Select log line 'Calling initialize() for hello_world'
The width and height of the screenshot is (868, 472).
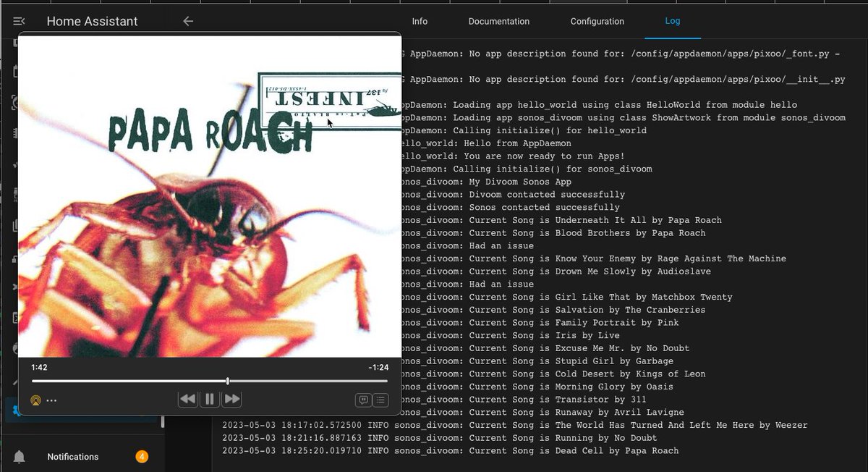(x=524, y=130)
